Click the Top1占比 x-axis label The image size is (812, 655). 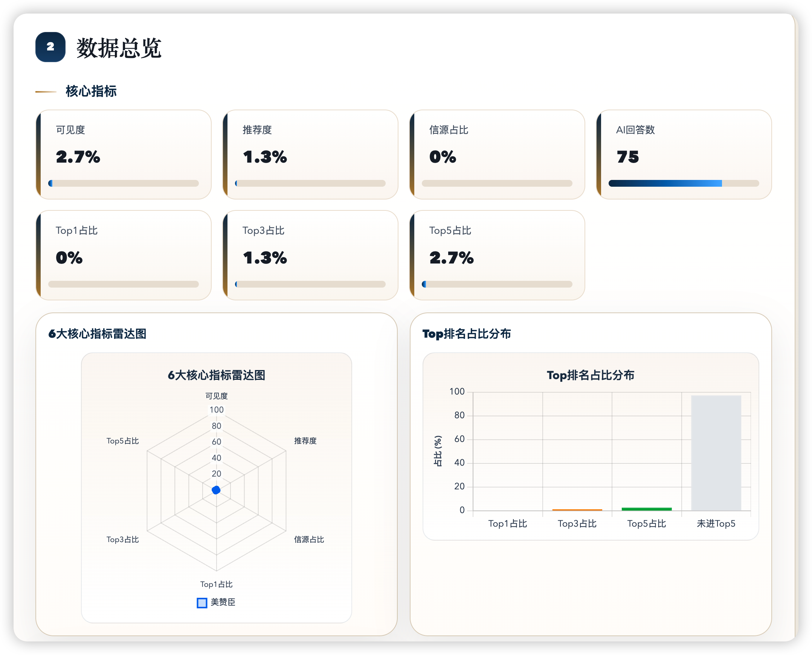pyautogui.click(x=507, y=524)
